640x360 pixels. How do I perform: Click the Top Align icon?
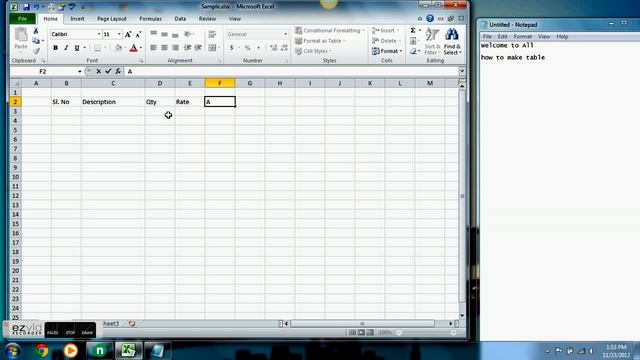coord(154,34)
